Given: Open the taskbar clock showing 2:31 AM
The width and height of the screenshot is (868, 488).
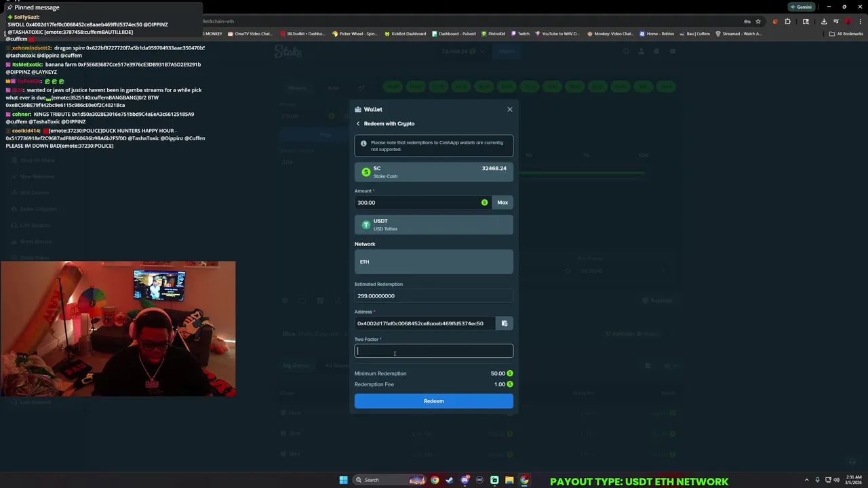Looking at the screenshot, I should [854, 480].
